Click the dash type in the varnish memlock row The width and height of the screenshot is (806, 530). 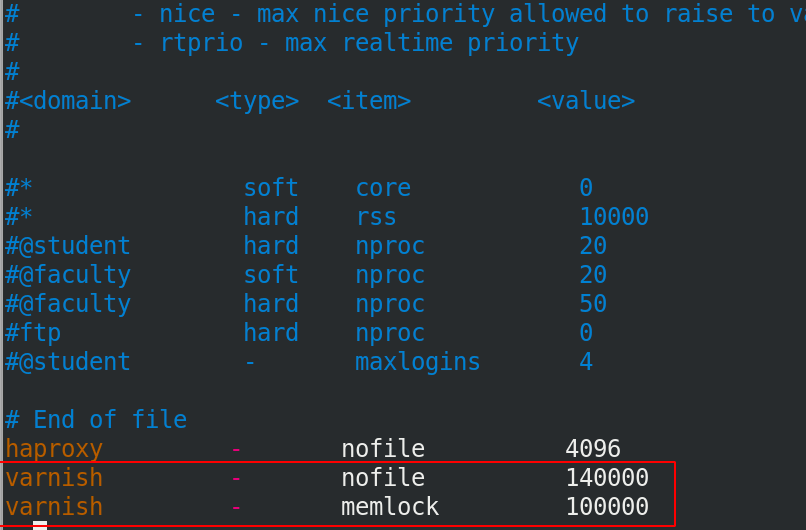point(236,508)
